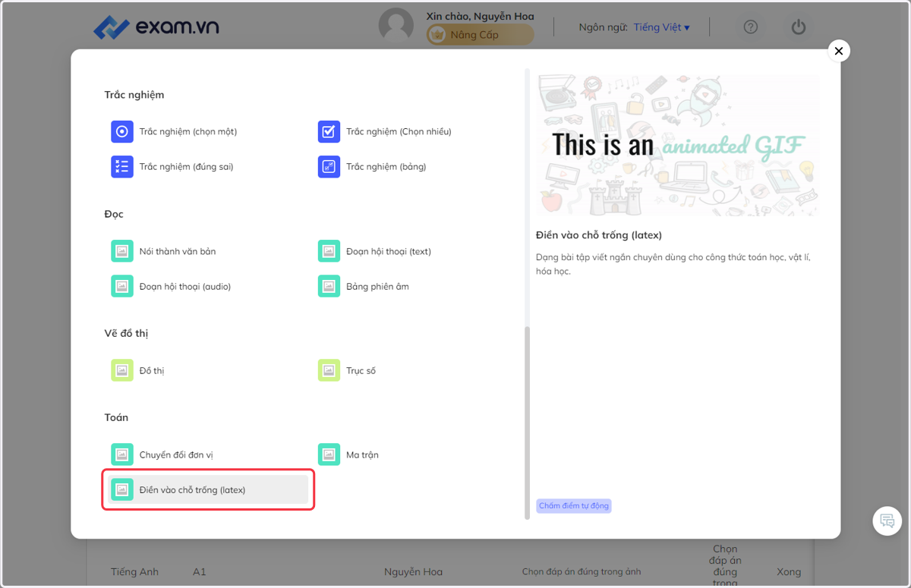This screenshot has height=588, width=911.
Task: Click the Nói thành văn bản icon
Action: point(122,251)
